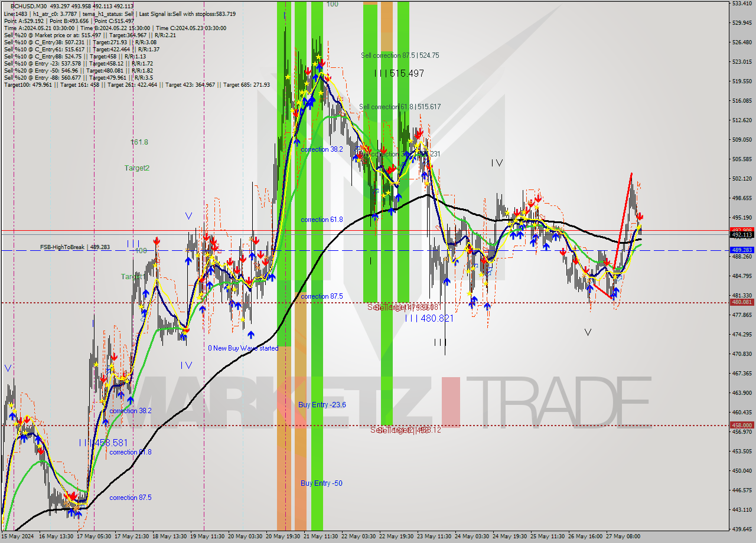Click the 'I I I 515.497' wave label
Image resolution: width=756 pixels, height=543 pixels.
point(399,73)
